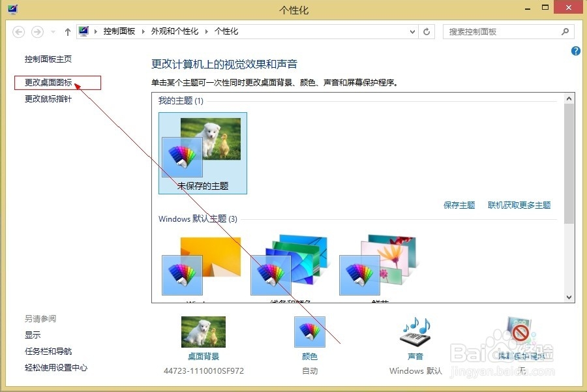Maximize the 个性化 window
This screenshot has width=587, height=392.
[x=545, y=8]
